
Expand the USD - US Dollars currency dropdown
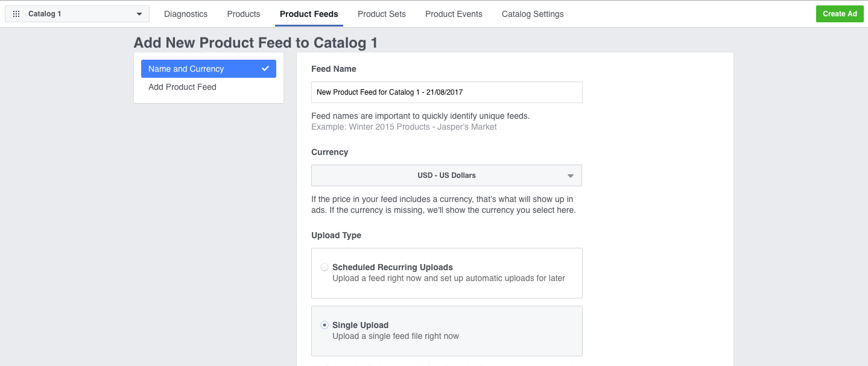point(446,175)
